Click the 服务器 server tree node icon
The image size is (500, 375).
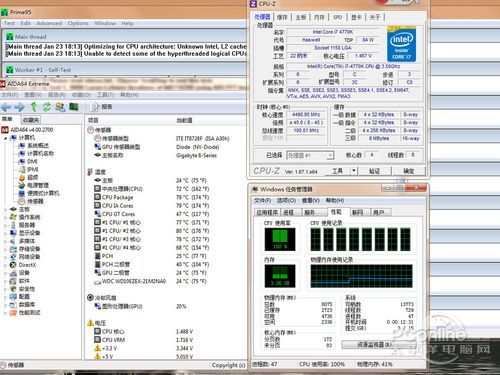(x=13, y=225)
